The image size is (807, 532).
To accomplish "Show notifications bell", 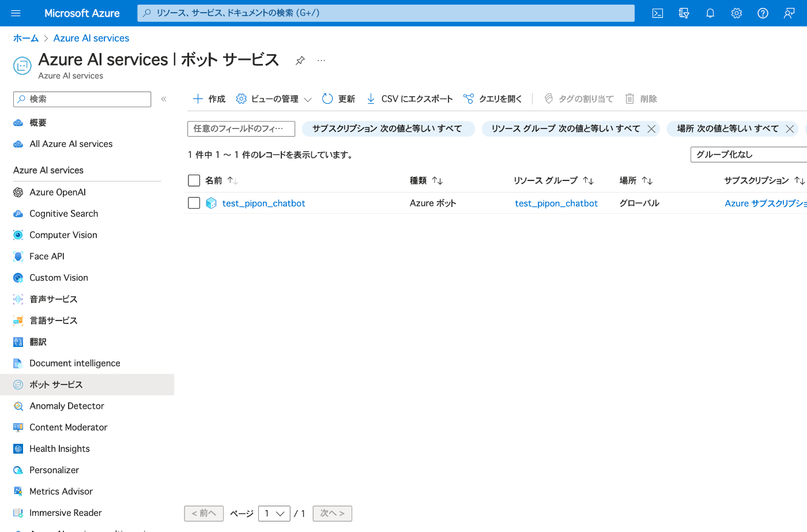I will [710, 13].
